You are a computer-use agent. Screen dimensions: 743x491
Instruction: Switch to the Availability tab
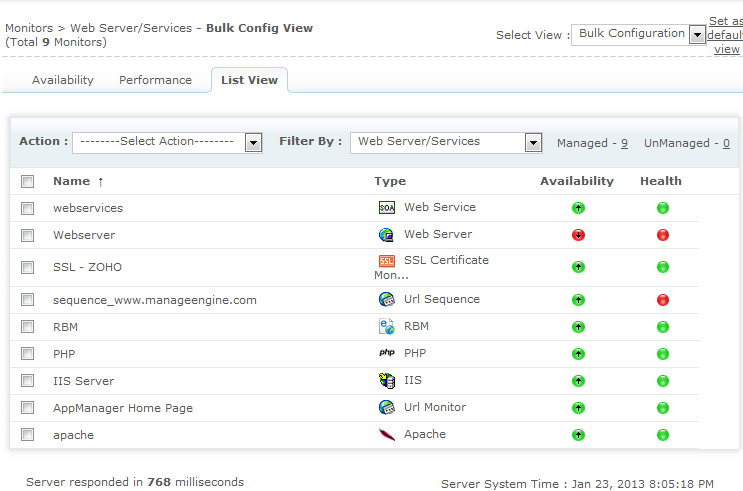(x=63, y=80)
